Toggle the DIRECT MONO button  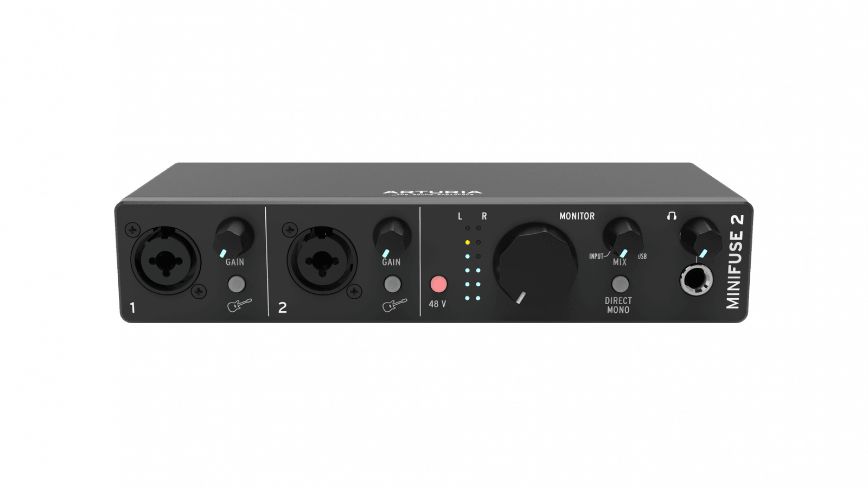620,284
